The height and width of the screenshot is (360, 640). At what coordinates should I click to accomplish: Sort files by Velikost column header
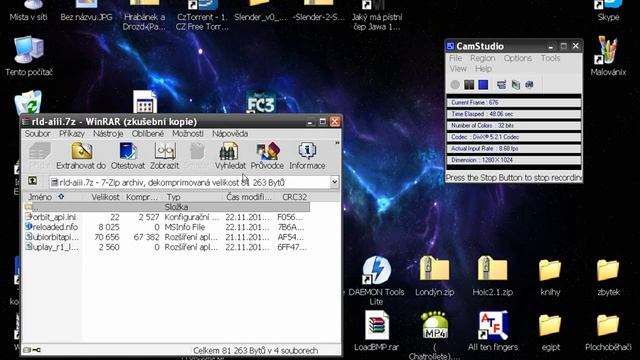coord(102,197)
